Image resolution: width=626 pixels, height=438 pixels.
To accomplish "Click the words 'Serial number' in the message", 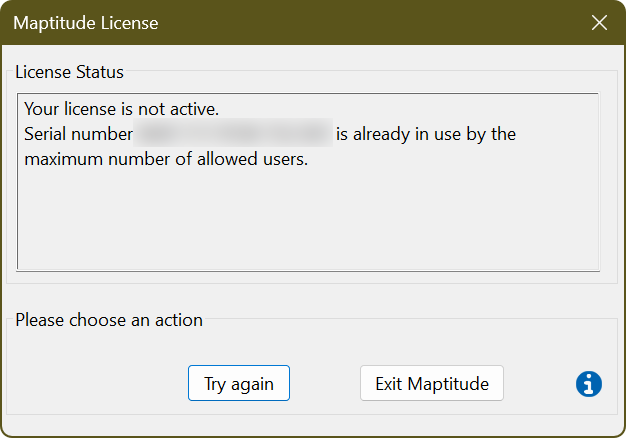I will click(x=78, y=133).
